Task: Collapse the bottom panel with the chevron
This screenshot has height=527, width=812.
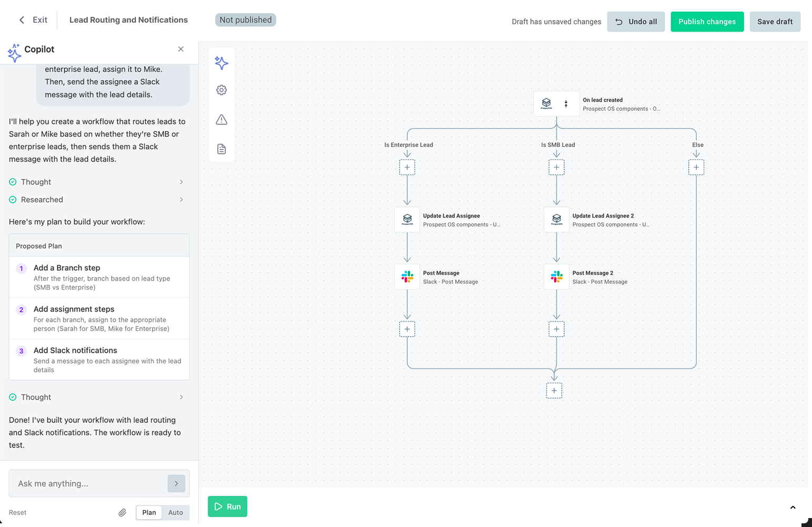Action: click(793, 506)
